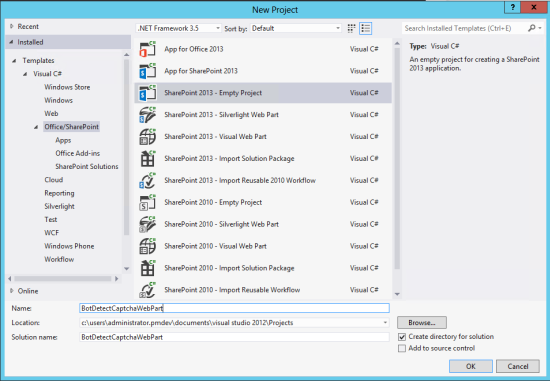Click template list scroll up arrow
Screen dimensions: 550x381
click(x=397, y=44)
